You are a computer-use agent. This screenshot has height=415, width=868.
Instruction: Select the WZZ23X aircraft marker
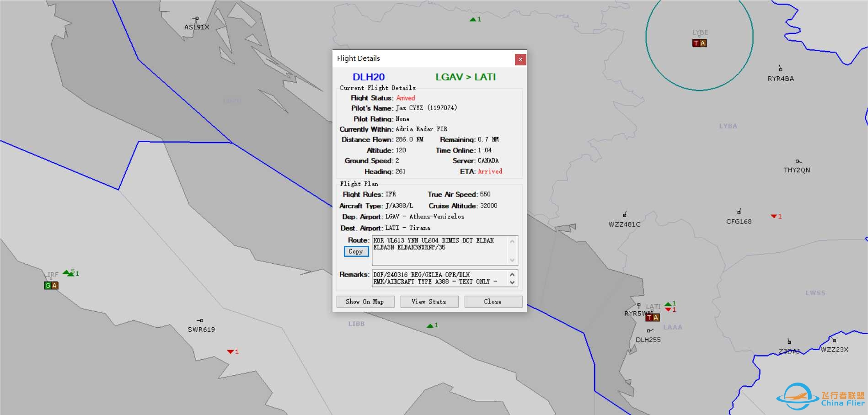click(834, 341)
